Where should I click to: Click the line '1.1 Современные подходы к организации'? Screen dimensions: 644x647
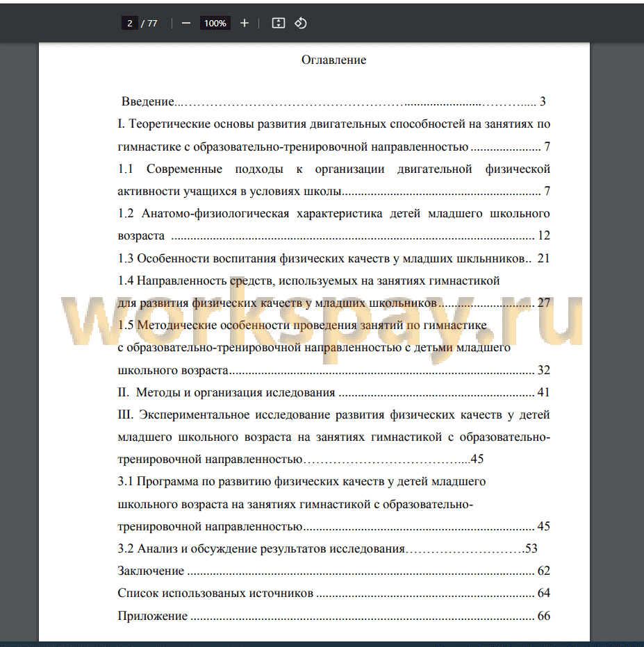[333, 169]
